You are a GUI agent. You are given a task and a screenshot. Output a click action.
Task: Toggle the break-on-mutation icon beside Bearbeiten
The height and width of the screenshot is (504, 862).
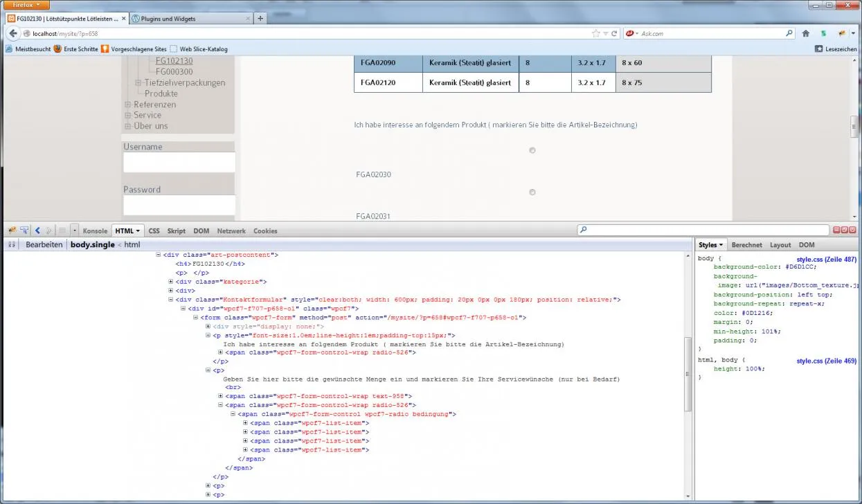tap(12, 245)
